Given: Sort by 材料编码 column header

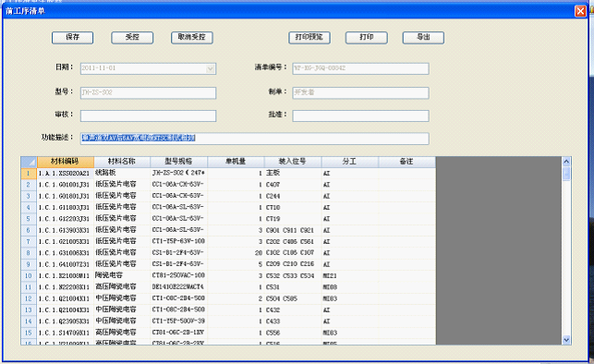Looking at the screenshot, I should click(x=66, y=162).
